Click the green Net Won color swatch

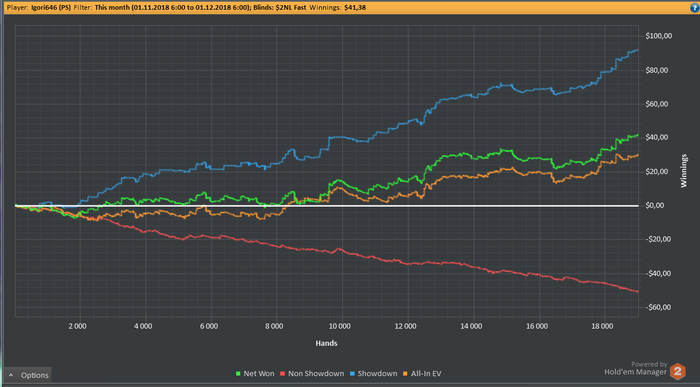238,374
